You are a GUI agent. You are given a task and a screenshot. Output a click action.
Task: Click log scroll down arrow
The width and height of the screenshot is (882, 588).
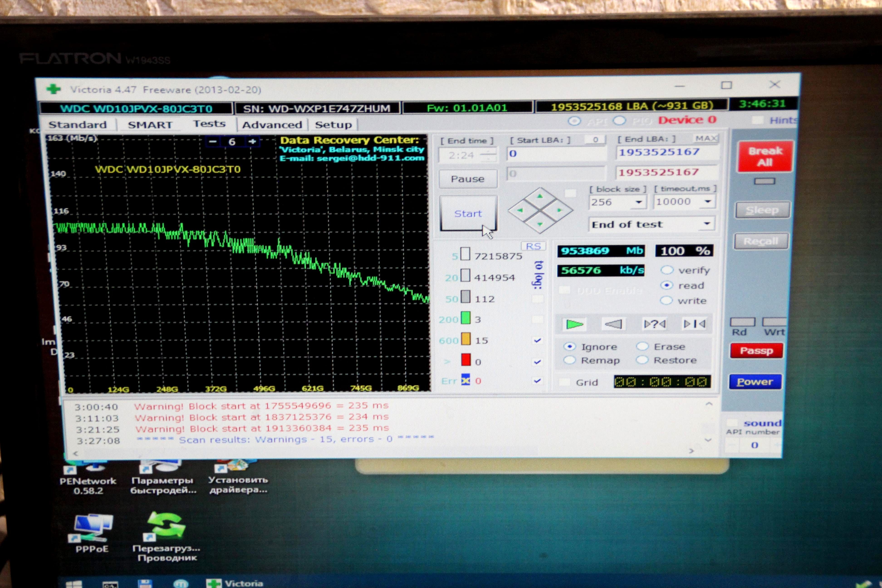(708, 440)
